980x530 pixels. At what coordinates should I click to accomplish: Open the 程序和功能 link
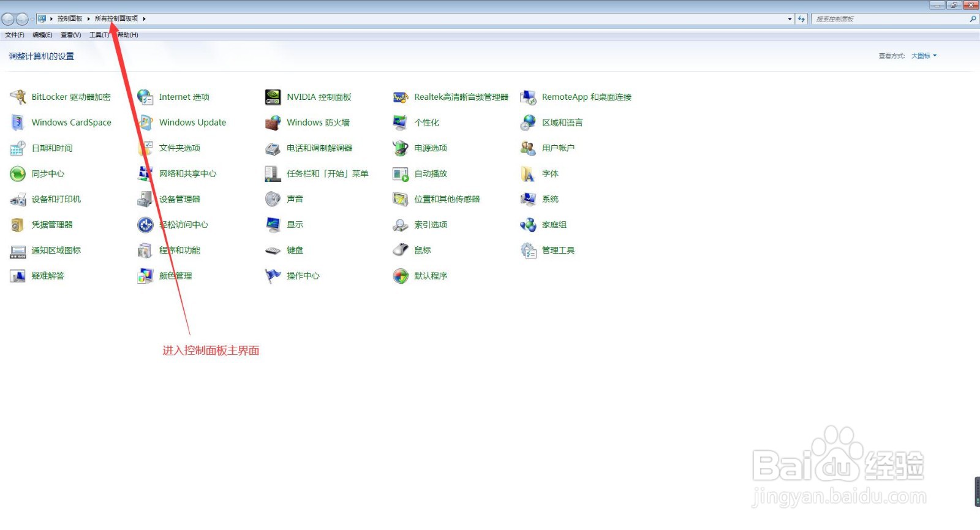coord(179,251)
